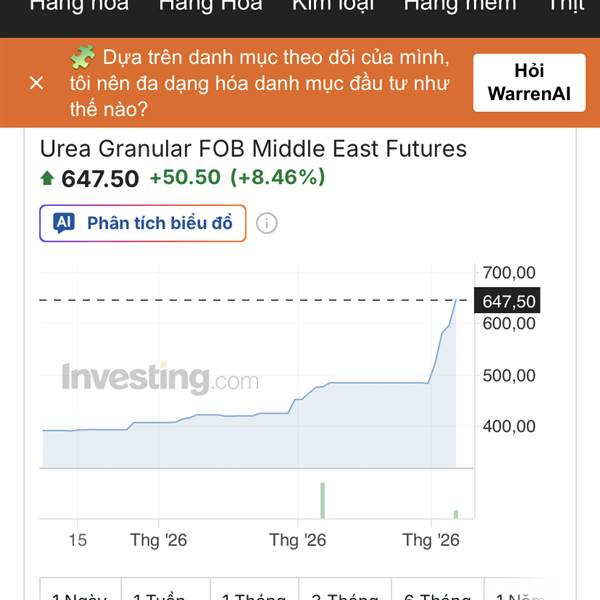This screenshot has height=600, width=600.
Task: Dismiss the orange WarrenAI suggestion banner
Action: click(37, 83)
